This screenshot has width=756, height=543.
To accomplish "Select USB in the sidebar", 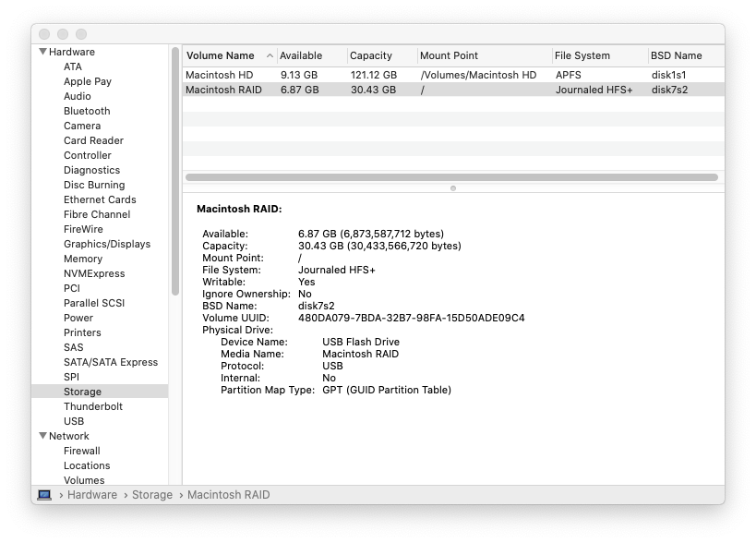I will coord(74,421).
